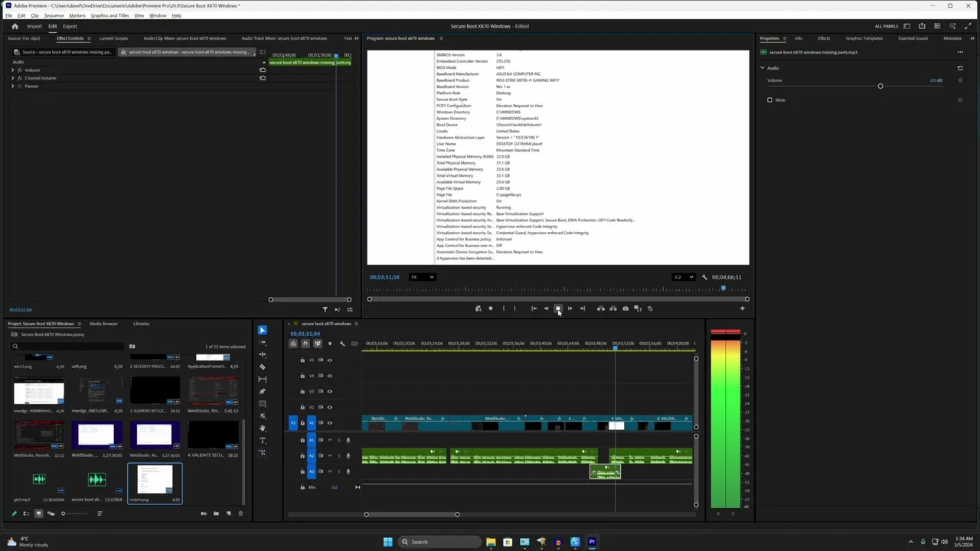Stop playback in Program monitor

[x=558, y=308]
